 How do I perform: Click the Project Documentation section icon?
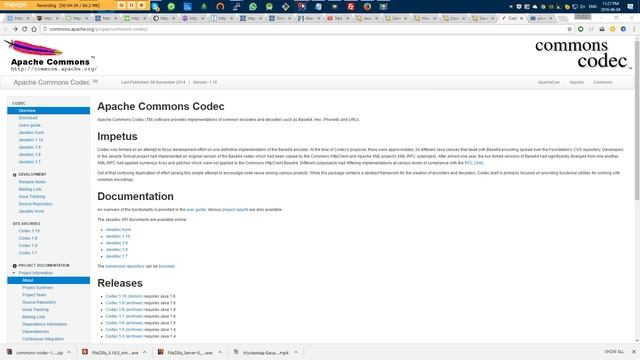pyautogui.click(x=15, y=266)
